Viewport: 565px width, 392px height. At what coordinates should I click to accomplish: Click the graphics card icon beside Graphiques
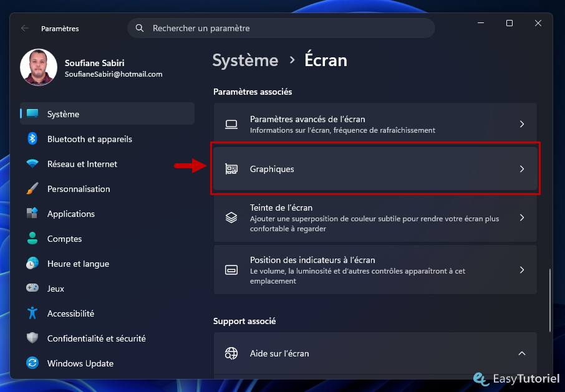pyautogui.click(x=231, y=169)
